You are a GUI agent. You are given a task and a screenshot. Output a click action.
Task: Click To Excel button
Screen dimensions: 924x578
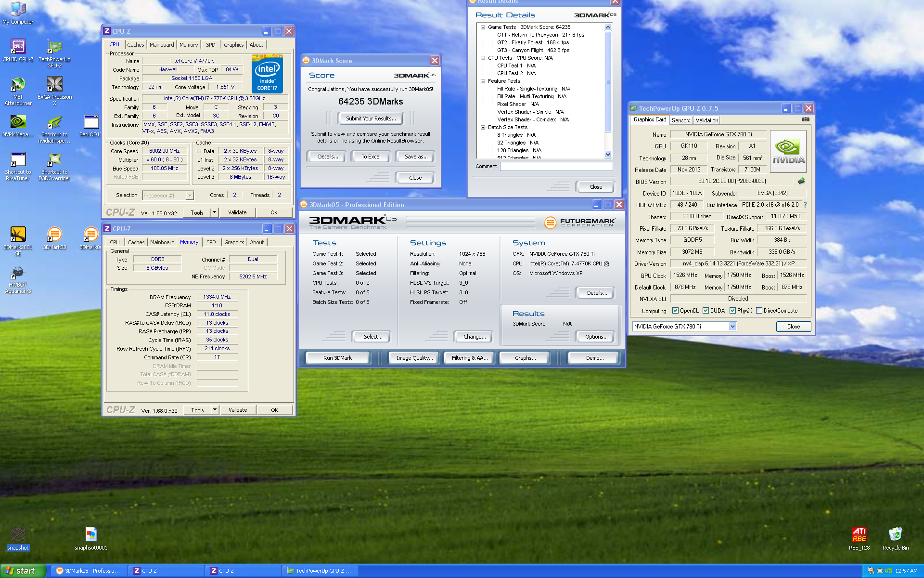point(371,157)
